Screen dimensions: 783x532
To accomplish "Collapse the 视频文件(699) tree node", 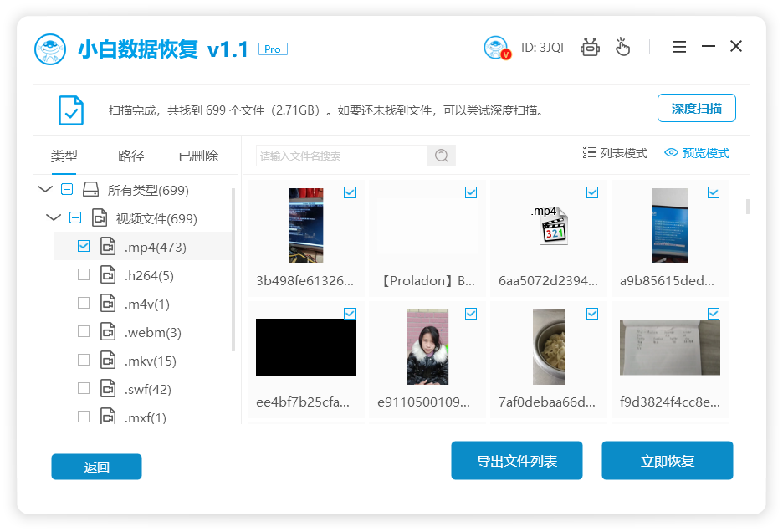I will [x=54, y=217].
